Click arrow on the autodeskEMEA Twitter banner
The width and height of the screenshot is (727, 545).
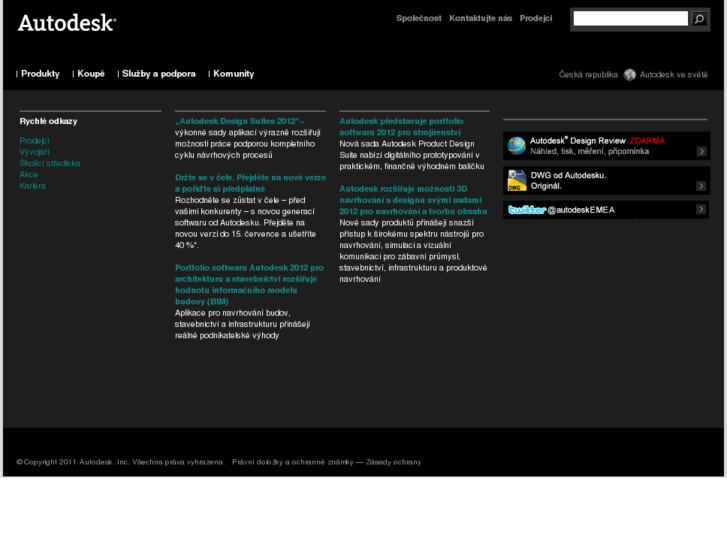[x=701, y=210]
